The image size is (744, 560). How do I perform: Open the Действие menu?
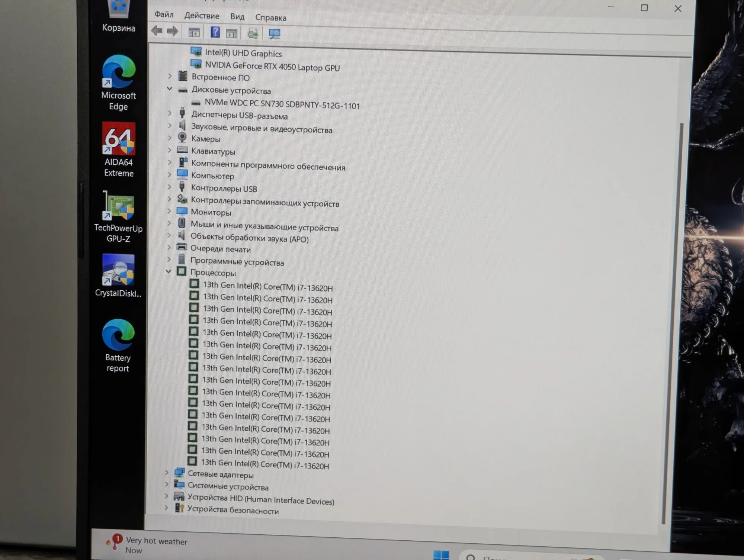[x=202, y=16]
